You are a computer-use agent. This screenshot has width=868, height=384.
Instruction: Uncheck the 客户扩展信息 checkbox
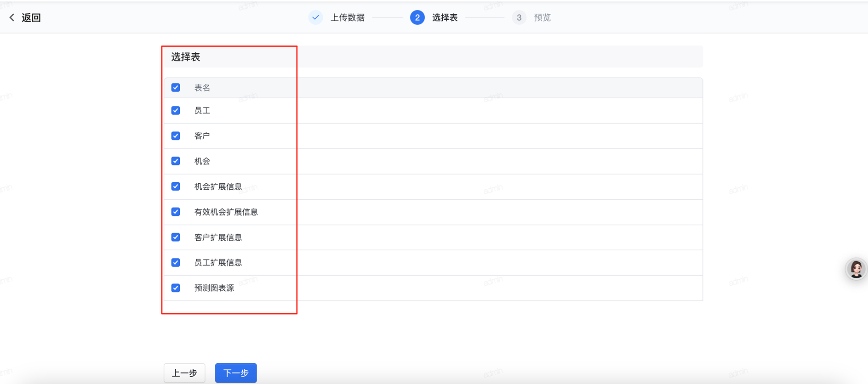176,237
